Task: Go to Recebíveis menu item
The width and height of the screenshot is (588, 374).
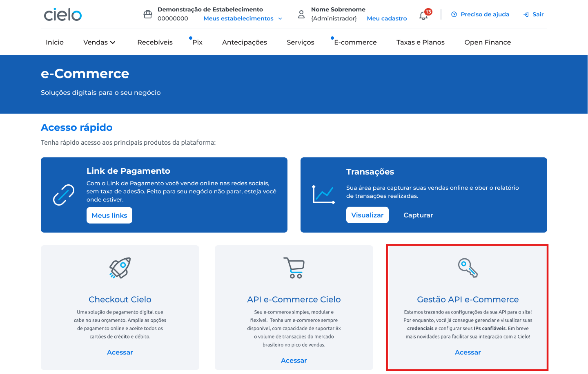Action: [155, 42]
